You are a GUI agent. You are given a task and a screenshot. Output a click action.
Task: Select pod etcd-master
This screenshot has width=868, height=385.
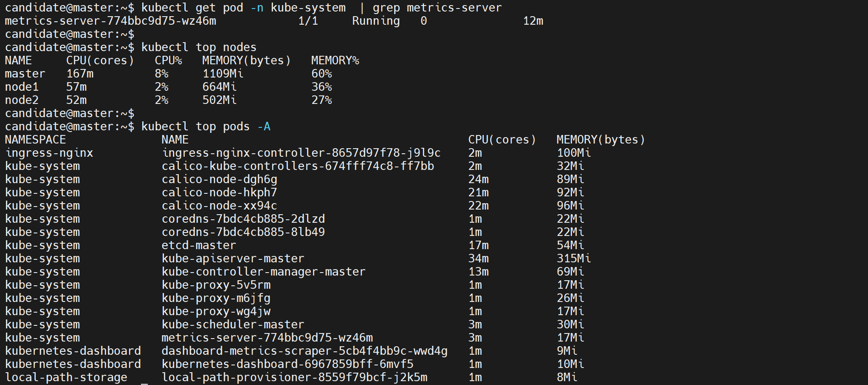(199, 245)
